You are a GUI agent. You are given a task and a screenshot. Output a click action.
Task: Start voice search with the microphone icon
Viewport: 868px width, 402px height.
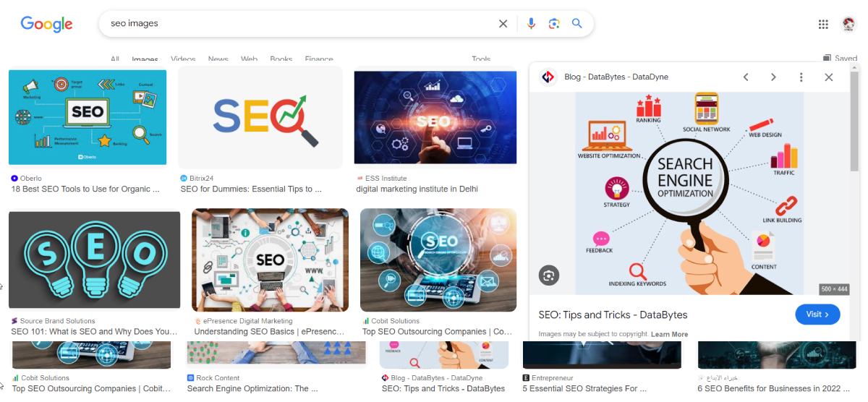point(531,24)
